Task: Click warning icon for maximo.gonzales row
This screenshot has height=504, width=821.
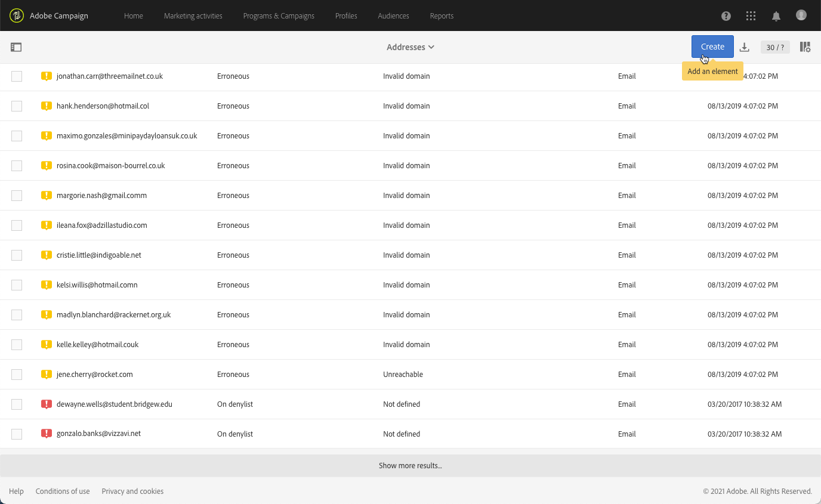Action: point(47,136)
